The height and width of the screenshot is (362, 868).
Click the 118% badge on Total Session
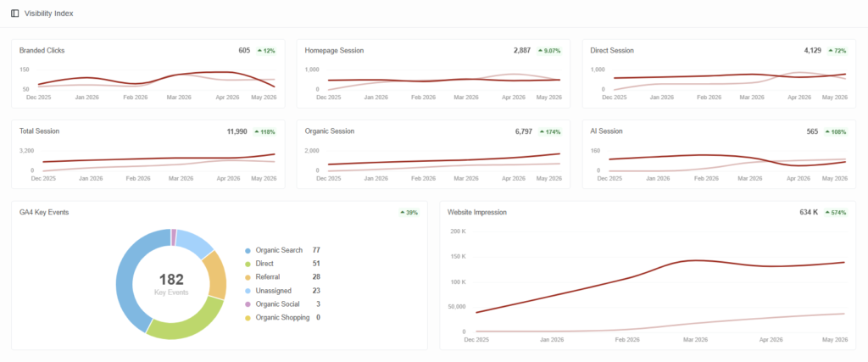265,131
